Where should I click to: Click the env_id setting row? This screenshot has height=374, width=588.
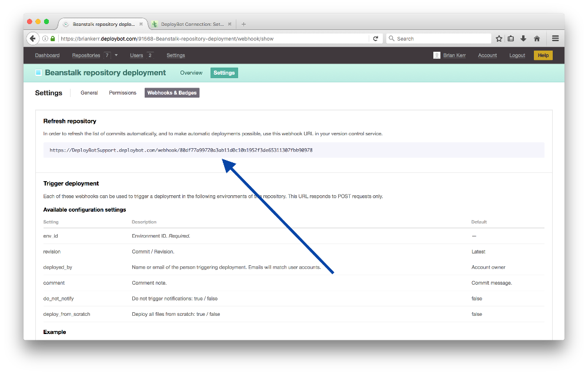pyautogui.click(x=293, y=236)
